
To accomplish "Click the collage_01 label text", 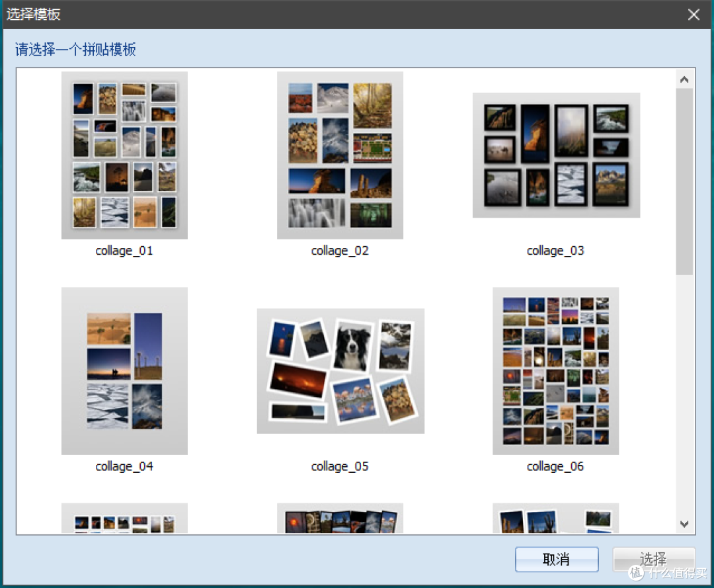I will pyautogui.click(x=124, y=251).
